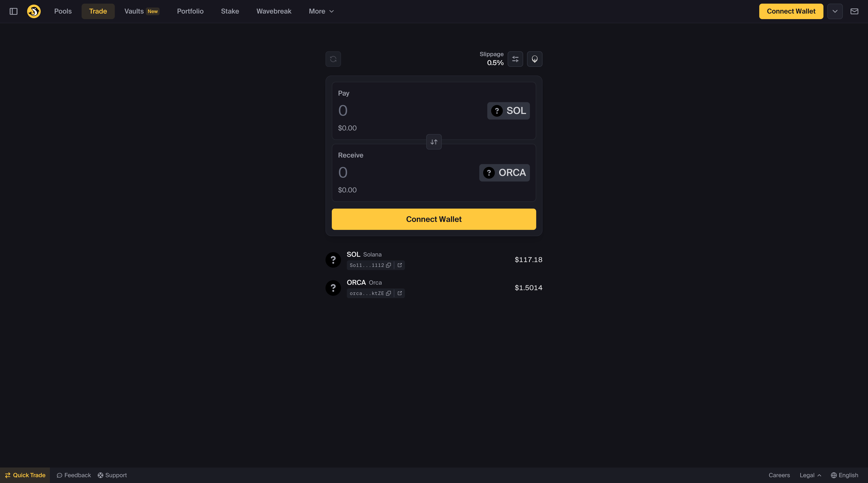
Task: Refresh the trade quote
Action: tap(333, 59)
